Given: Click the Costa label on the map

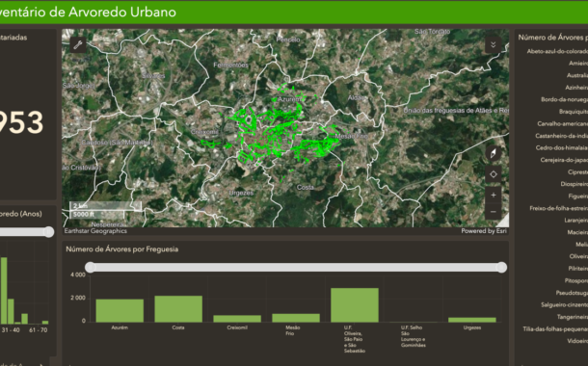Looking at the screenshot, I should [x=306, y=187].
